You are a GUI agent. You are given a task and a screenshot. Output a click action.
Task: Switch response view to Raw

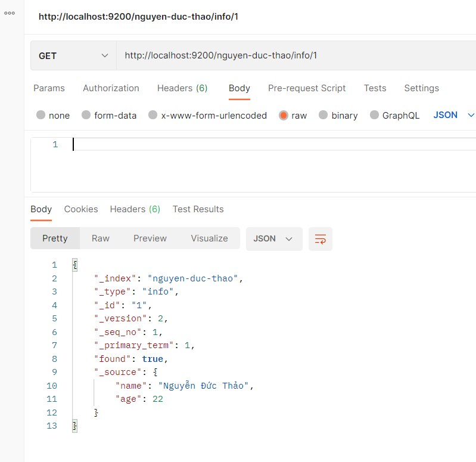pyautogui.click(x=101, y=238)
